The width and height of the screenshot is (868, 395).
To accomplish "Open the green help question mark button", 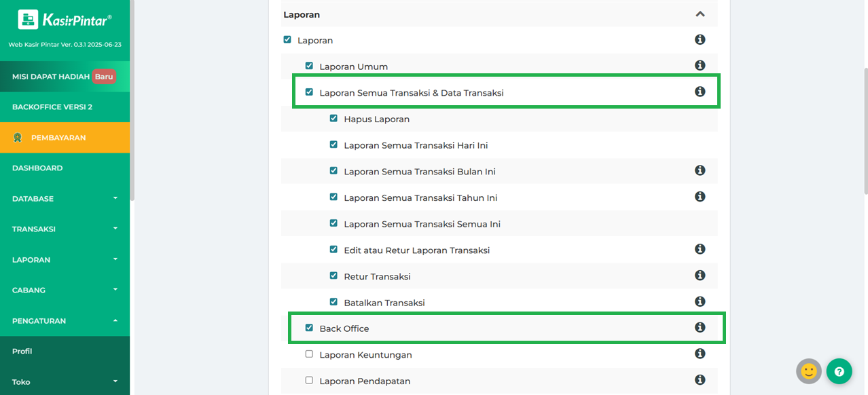I will click(x=839, y=371).
